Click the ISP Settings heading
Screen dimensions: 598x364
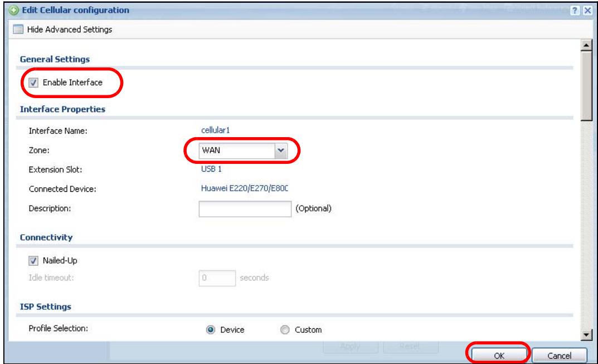coord(45,307)
